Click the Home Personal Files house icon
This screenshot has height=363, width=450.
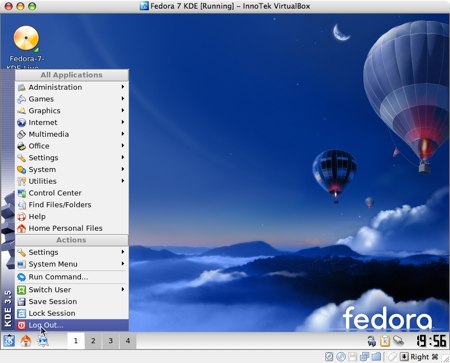click(22, 228)
